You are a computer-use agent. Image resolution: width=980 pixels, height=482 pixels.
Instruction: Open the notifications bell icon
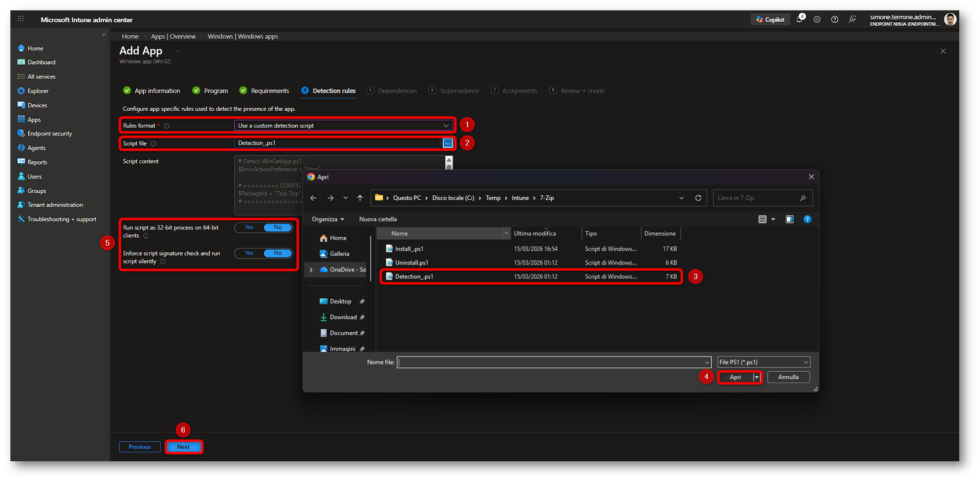click(x=799, y=20)
